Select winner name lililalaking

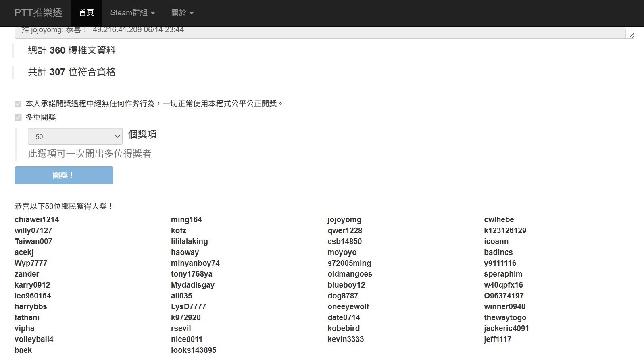tap(190, 242)
